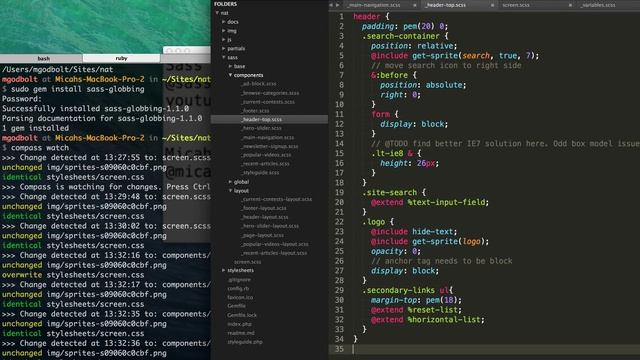Open _page-layout.scss file
640x360 pixels.
pyautogui.click(x=262, y=235)
